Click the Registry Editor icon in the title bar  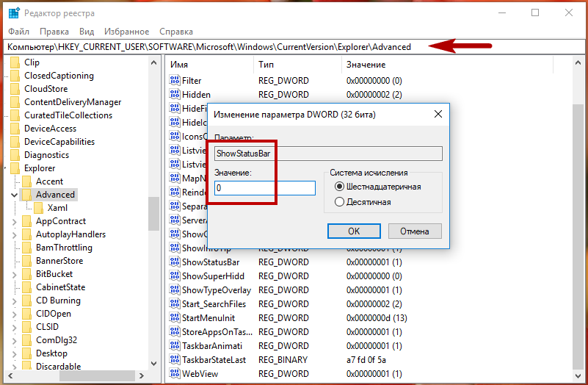pyautogui.click(x=14, y=12)
